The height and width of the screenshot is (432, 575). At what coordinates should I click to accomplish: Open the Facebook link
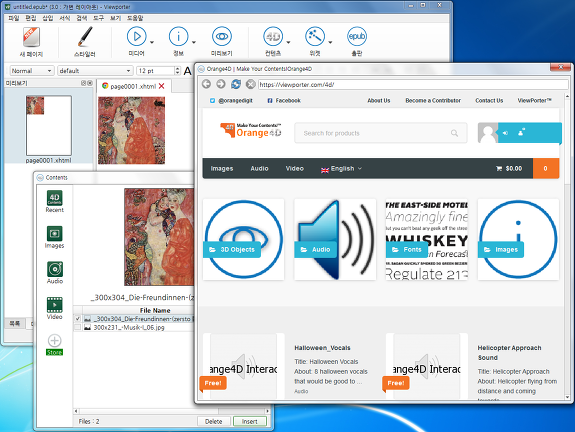point(284,100)
